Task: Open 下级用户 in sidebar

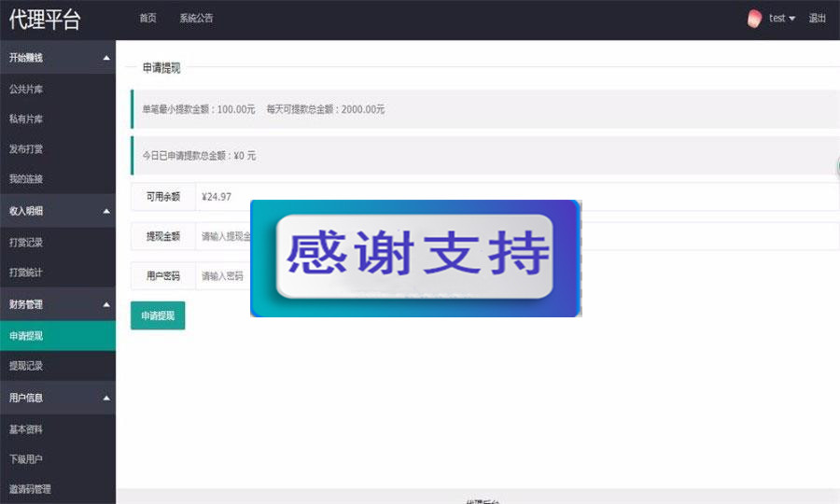Action: 58,459
